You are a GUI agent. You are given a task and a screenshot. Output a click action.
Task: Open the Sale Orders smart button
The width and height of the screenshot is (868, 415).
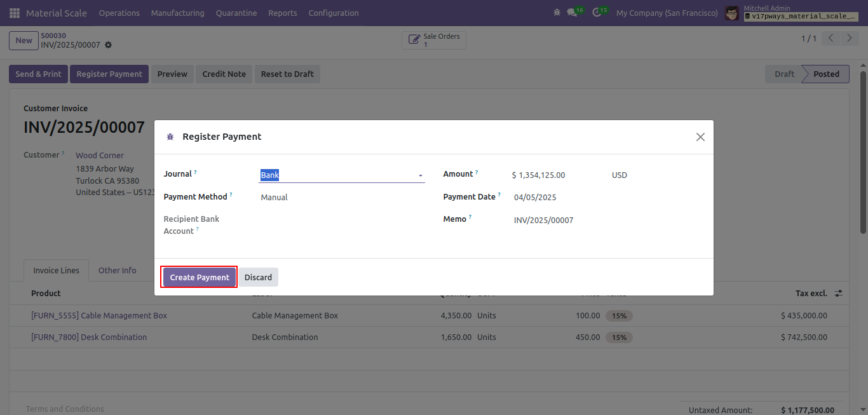point(434,40)
